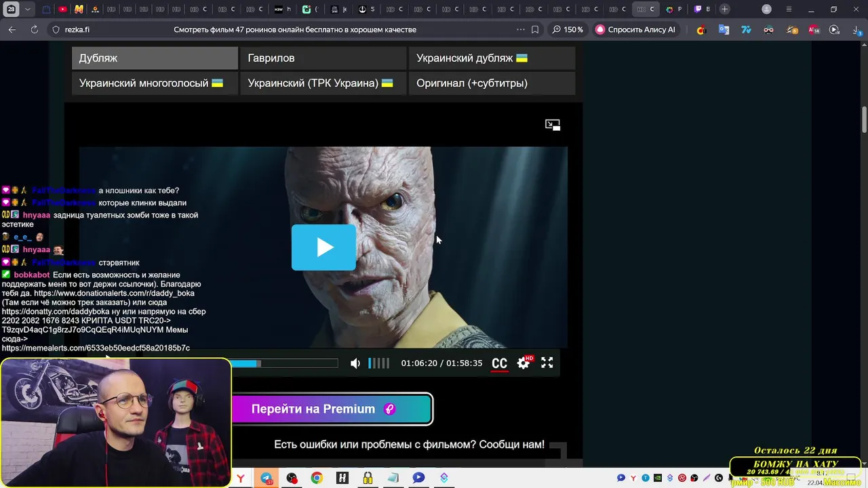Open the donationalerts.com/r/daddy_boka link text
Screen dimensions: 868x488
click(114, 293)
